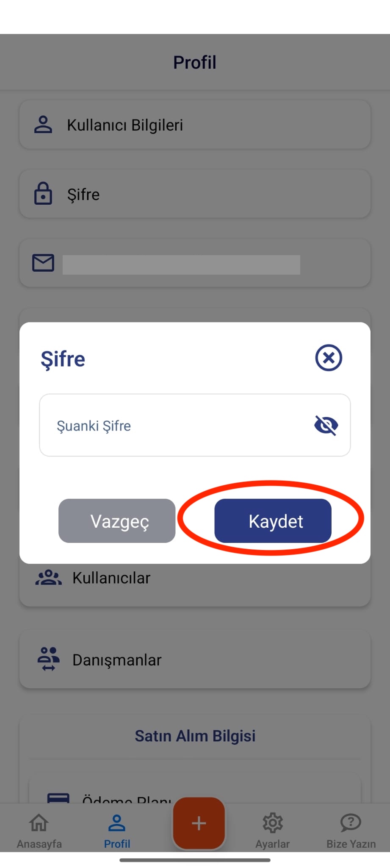Select the Profil tab in bottom bar
The width and height of the screenshot is (390, 868).
pos(117,831)
